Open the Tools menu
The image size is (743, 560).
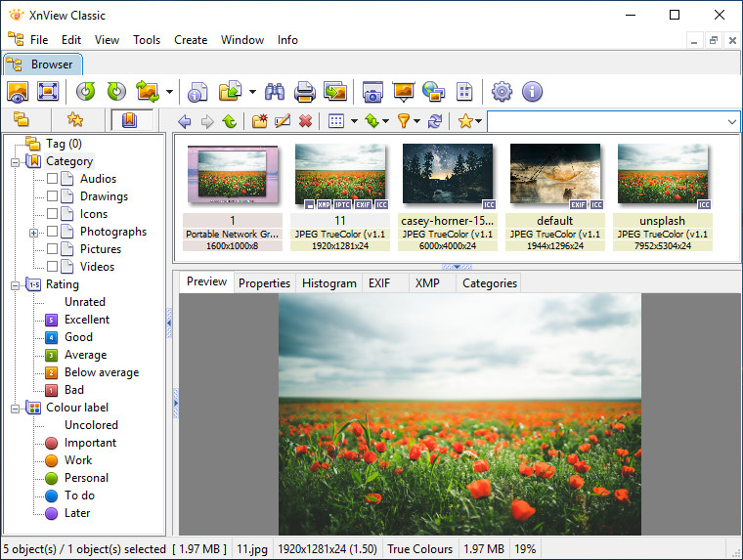(147, 40)
